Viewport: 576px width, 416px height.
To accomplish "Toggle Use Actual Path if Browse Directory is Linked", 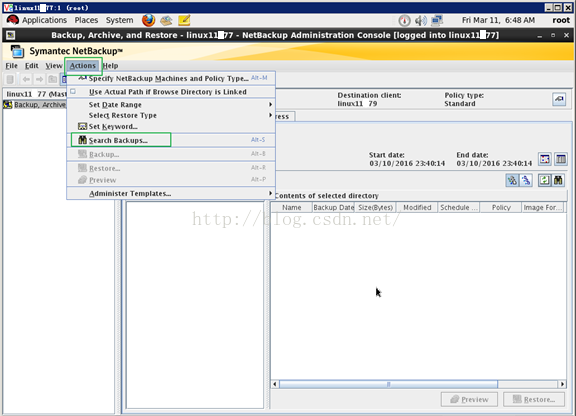I will [171, 92].
